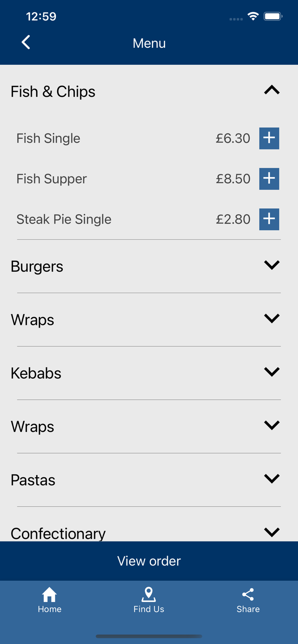
Task: Expand the Kebabs section
Action: 272,372
